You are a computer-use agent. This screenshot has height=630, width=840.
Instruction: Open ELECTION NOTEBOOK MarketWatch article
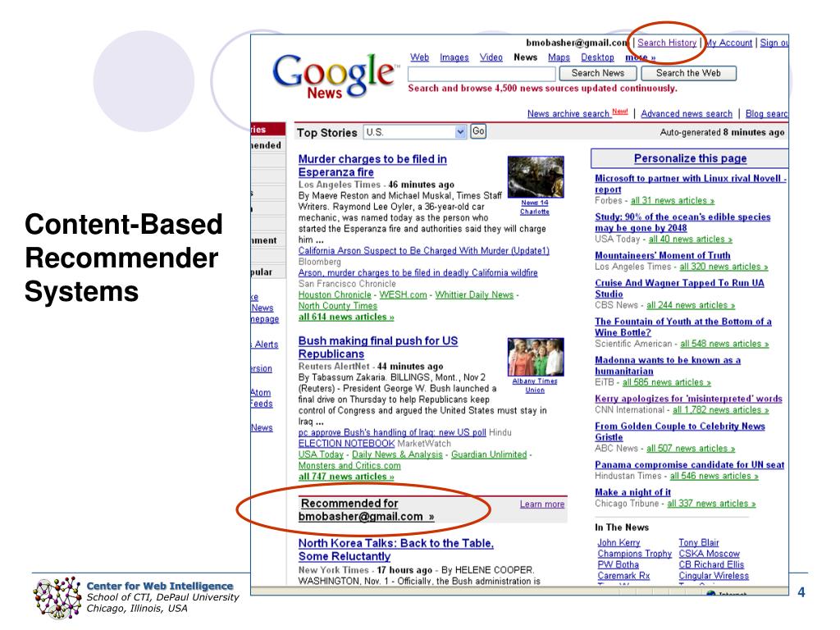click(x=346, y=444)
